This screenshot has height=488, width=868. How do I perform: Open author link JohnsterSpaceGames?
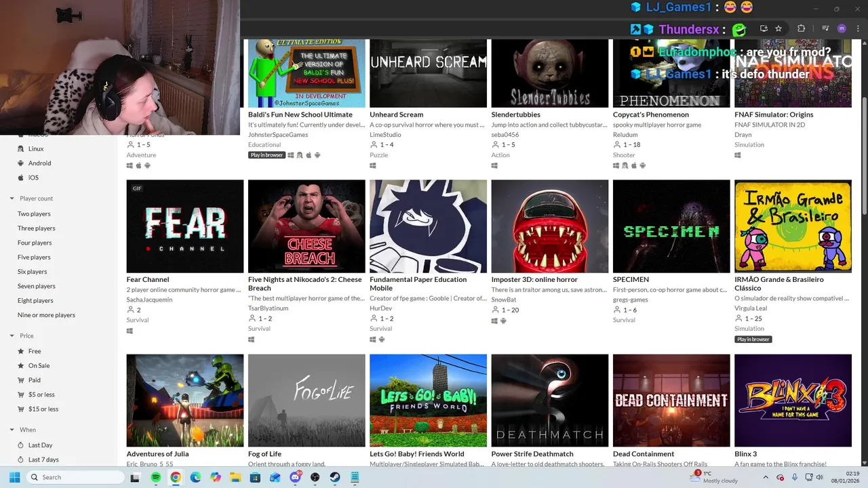[x=278, y=135]
